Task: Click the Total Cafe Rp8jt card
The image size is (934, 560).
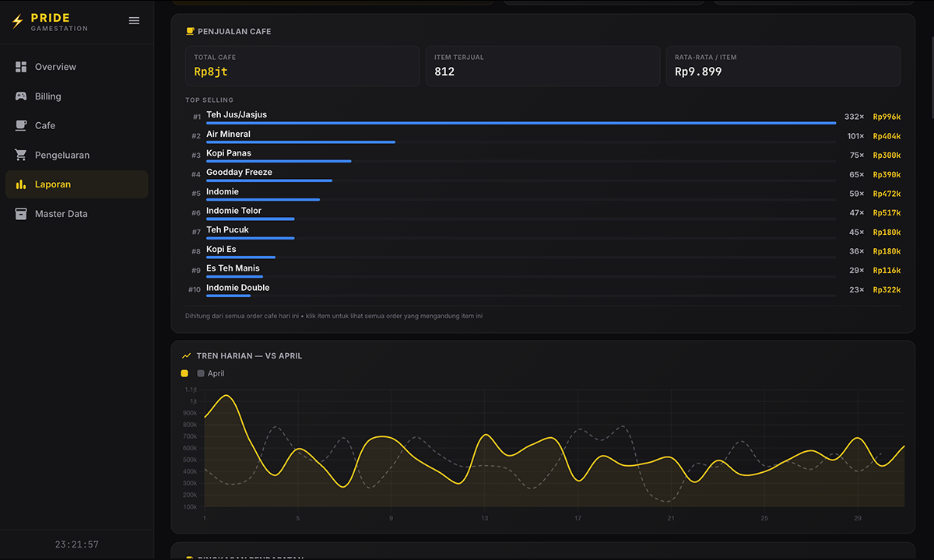Action: [x=303, y=65]
